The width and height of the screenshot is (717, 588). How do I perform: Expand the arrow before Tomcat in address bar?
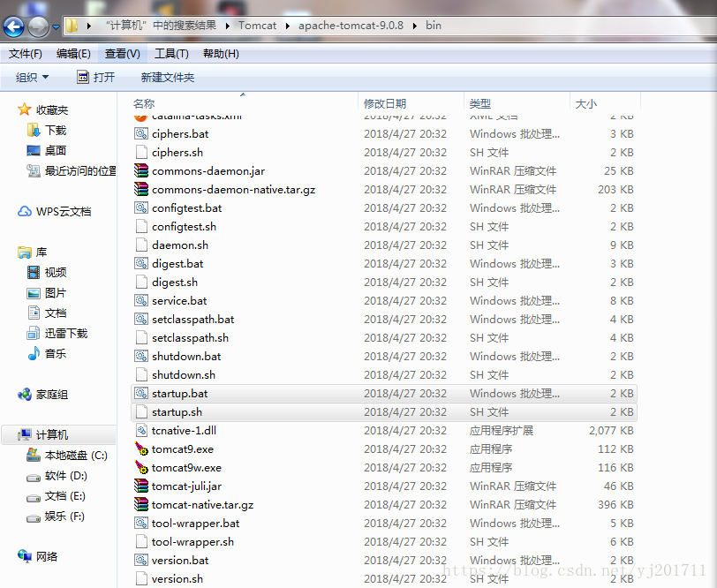point(227,26)
